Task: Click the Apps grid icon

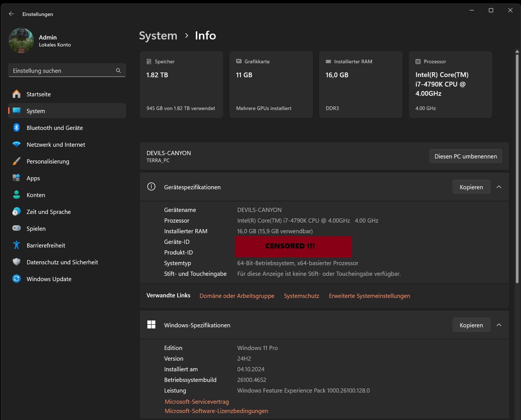Action: point(17,178)
